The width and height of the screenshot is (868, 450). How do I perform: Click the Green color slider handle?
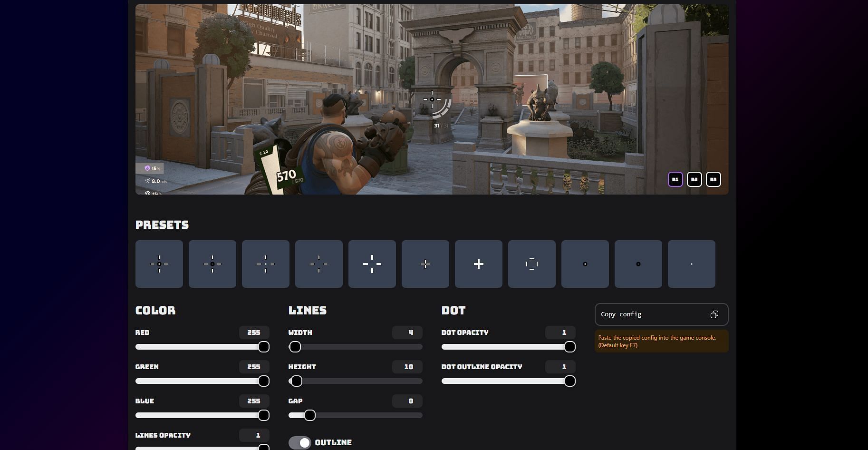click(264, 381)
